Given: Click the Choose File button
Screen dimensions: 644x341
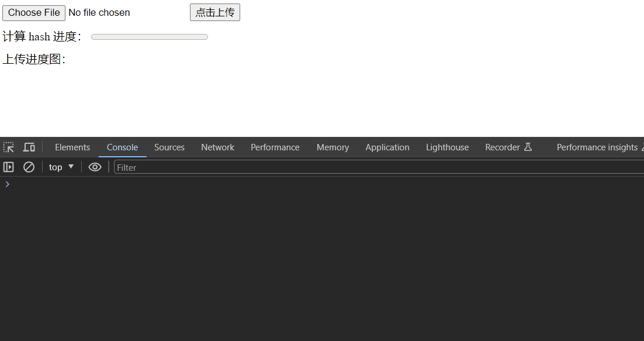Looking at the screenshot, I should [x=34, y=13].
